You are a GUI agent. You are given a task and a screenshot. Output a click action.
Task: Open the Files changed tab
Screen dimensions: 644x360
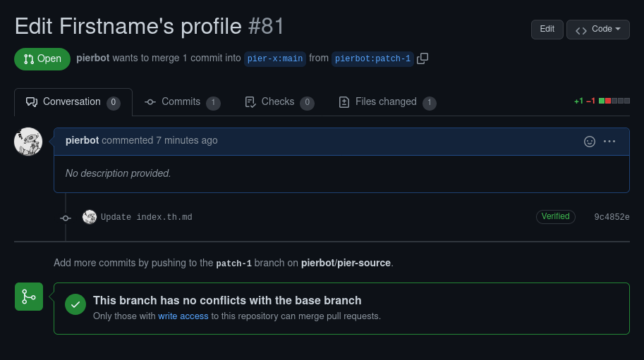tap(387, 102)
